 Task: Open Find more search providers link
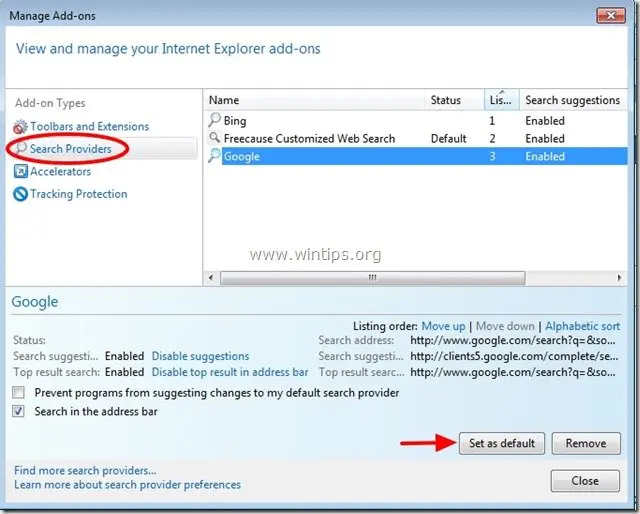pos(85,470)
